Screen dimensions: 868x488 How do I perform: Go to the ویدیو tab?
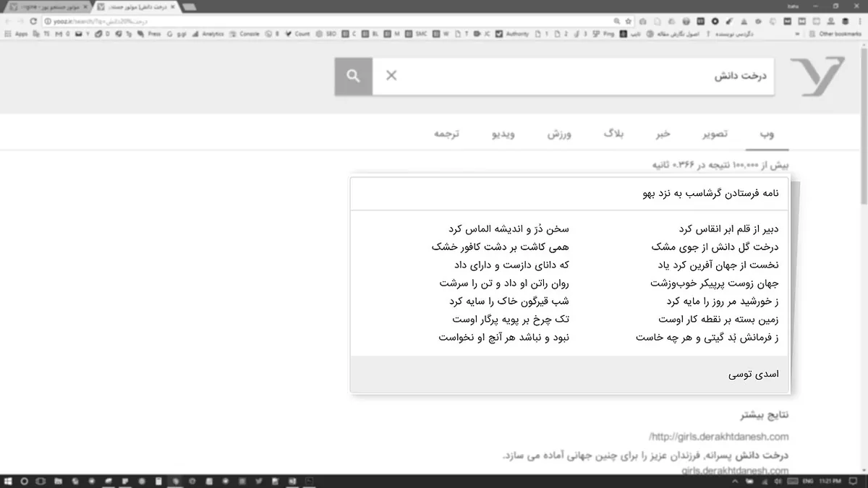tap(503, 134)
